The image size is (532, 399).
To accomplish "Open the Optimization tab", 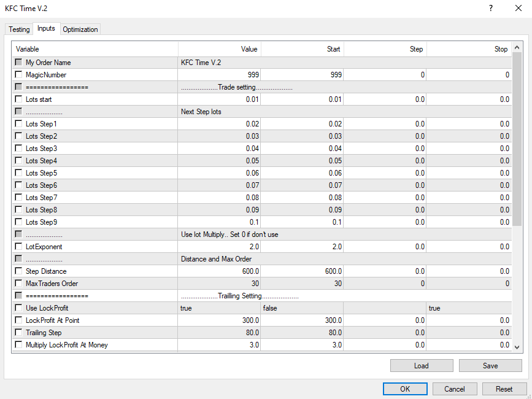I will pyautogui.click(x=80, y=29).
